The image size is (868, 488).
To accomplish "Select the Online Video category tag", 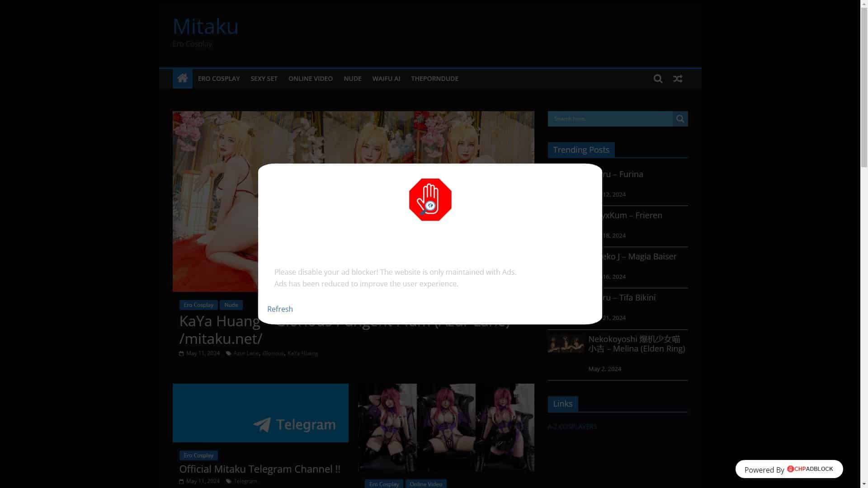I will click(425, 483).
